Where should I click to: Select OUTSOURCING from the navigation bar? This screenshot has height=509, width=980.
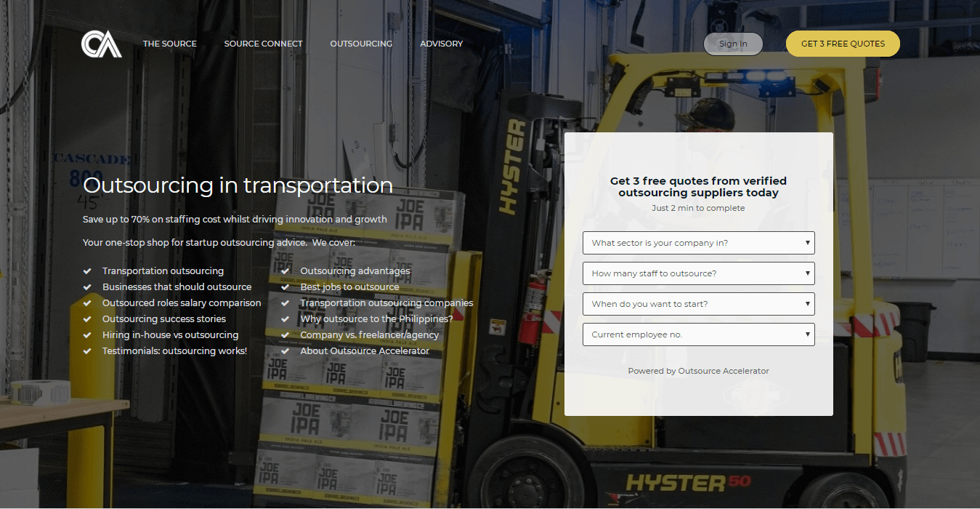[361, 44]
